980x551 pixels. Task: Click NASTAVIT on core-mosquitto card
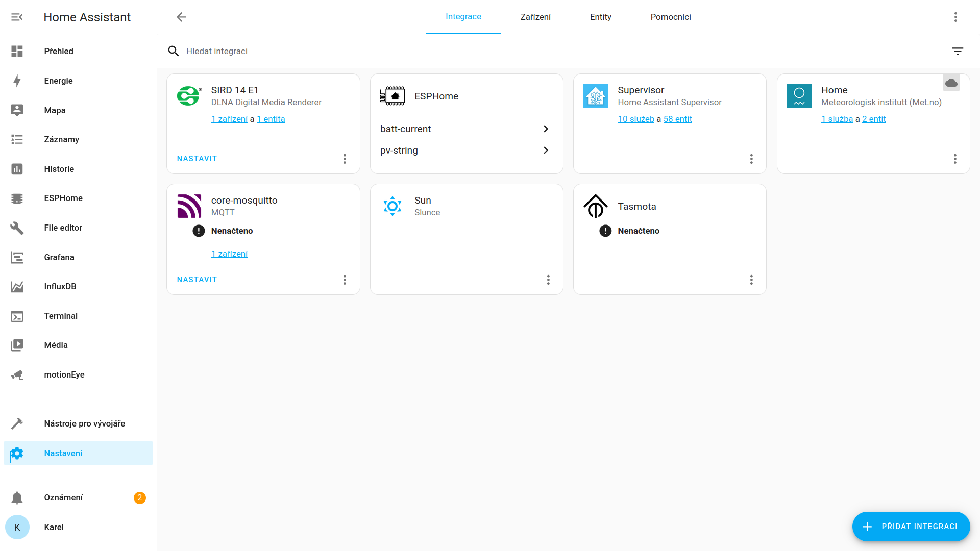click(197, 280)
